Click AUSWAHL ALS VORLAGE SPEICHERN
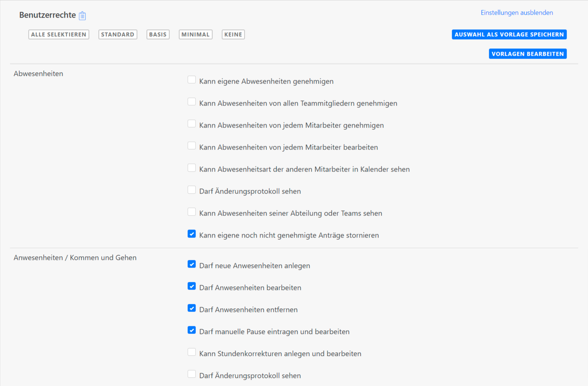 click(509, 34)
